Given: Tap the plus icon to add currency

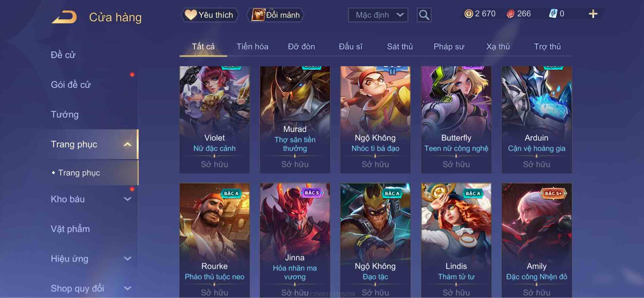Looking at the screenshot, I should (x=593, y=14).
